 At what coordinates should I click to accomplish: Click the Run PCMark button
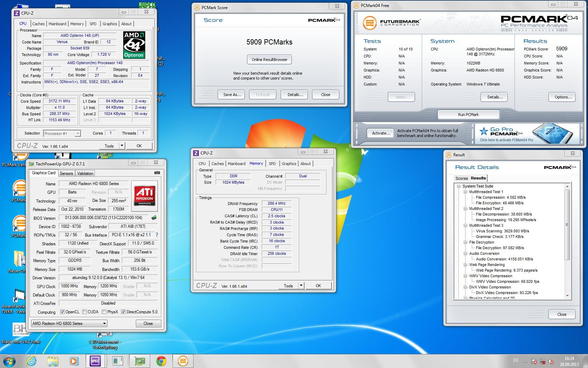(x=468, y=115)
